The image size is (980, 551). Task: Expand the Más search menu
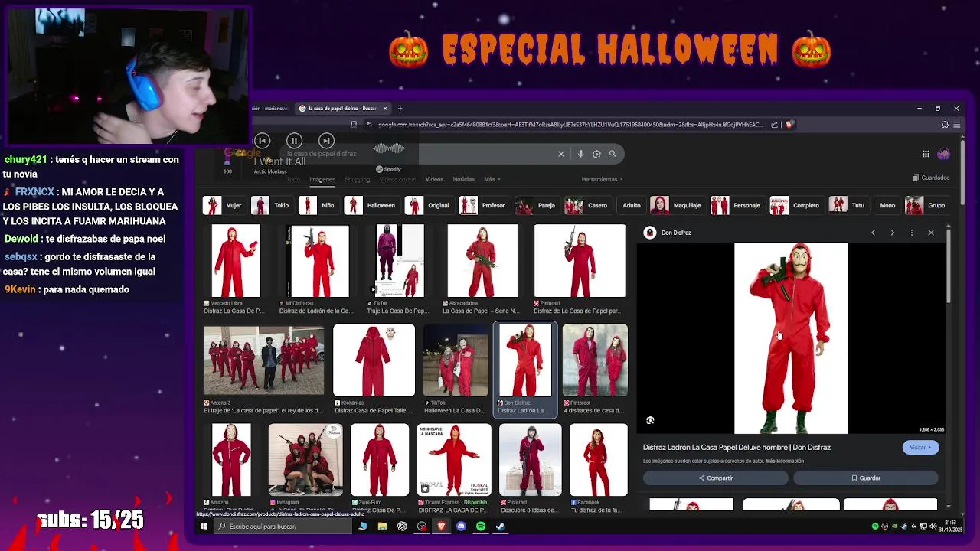(491, 179)
